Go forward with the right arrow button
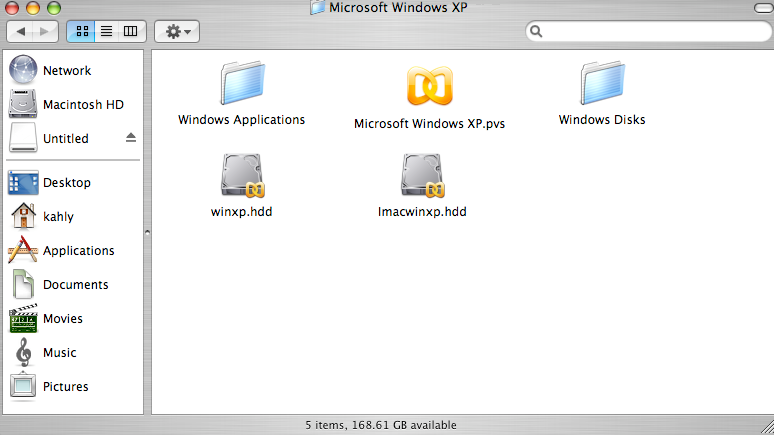774x435 pixels. tap(45, 32)
